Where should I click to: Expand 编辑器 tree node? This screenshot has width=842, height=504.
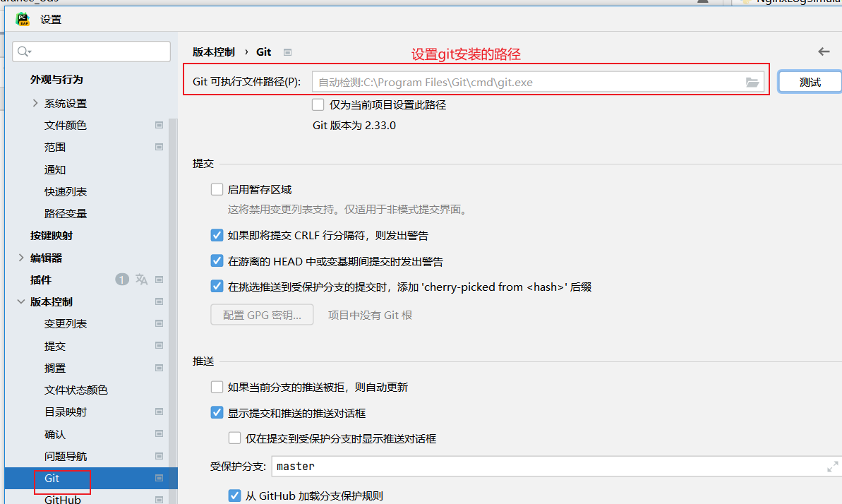(x=21, y=258)
